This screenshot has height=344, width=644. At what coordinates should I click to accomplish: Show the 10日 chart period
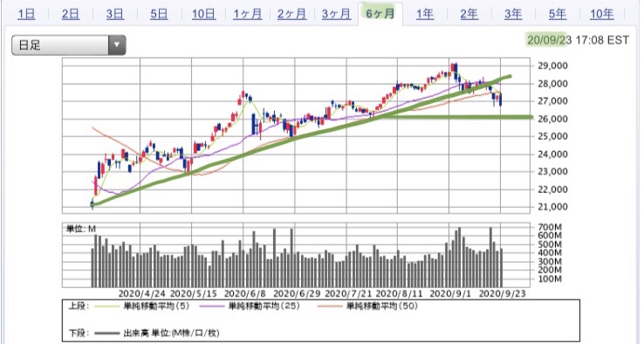point(203,14)
